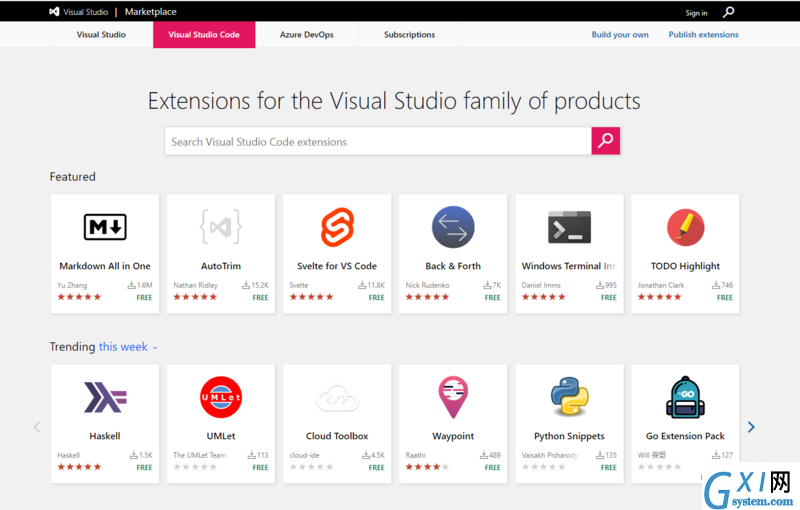Screen dimensions: 800x510
Task: Open the Waypoint title link
Action: tap(453, 436)
